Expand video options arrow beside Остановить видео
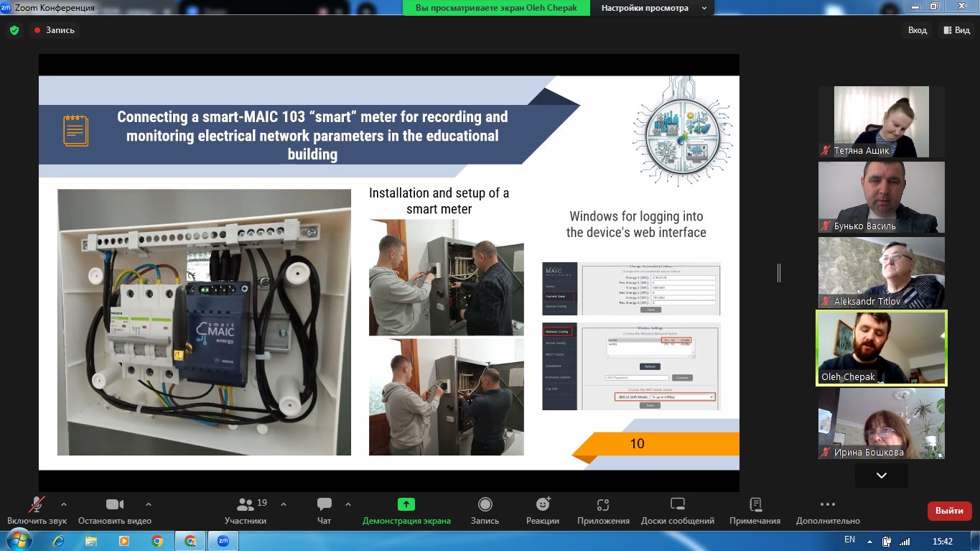 pyautogui.click(x=149, y=504)
